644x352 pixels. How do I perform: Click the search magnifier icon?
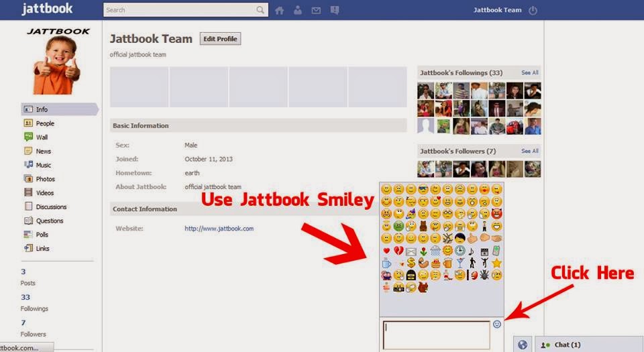[x=260, y=10]
